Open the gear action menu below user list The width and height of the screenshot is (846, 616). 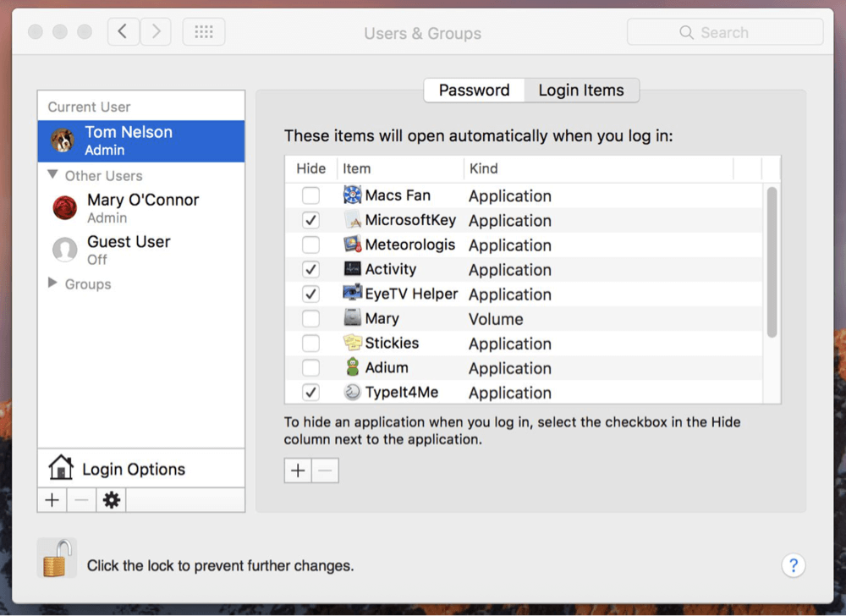click(111, 499)
